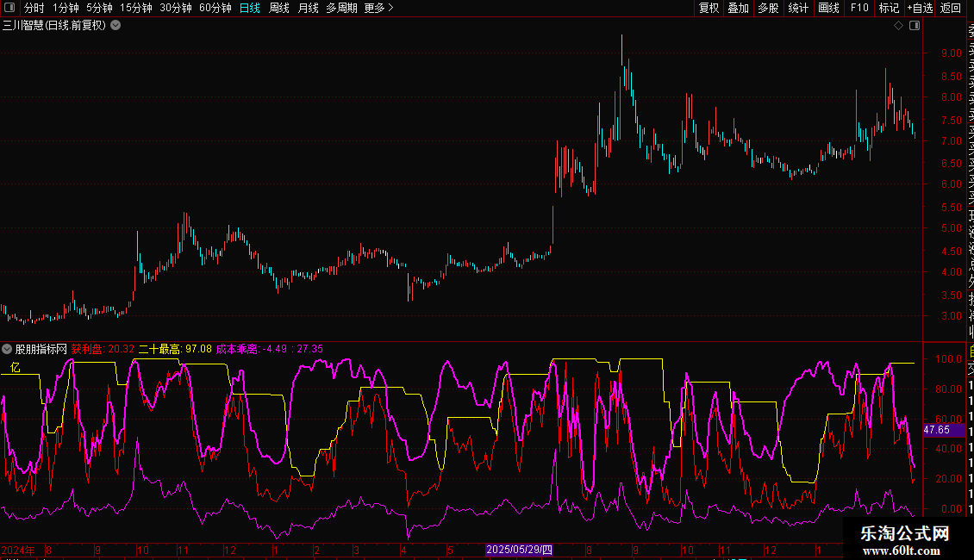Screen dimensions: 974x560
Task: Select the 30分钟 period tab
Action: [x=176, y=8]
